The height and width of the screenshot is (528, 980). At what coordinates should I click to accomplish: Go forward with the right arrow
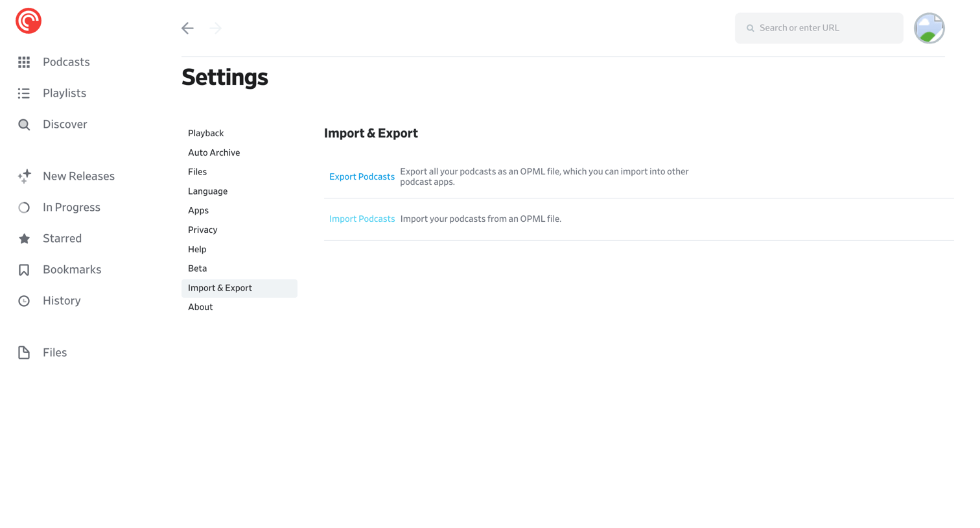pyautogui.click(x=216, y=28)
